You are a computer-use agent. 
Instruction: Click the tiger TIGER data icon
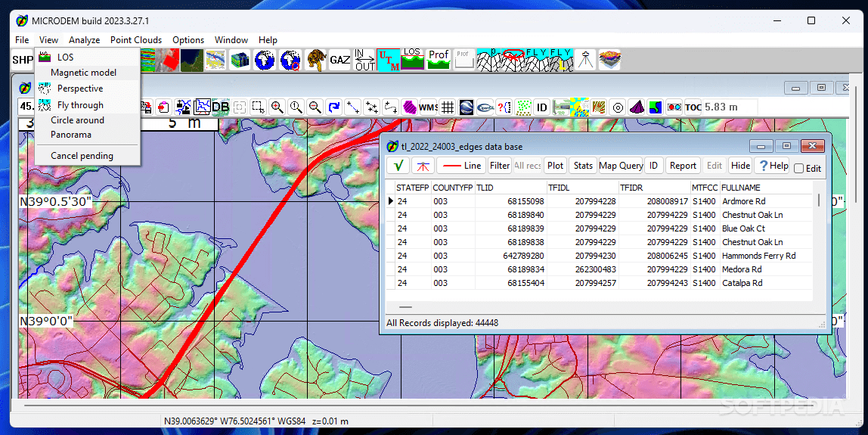315,59
